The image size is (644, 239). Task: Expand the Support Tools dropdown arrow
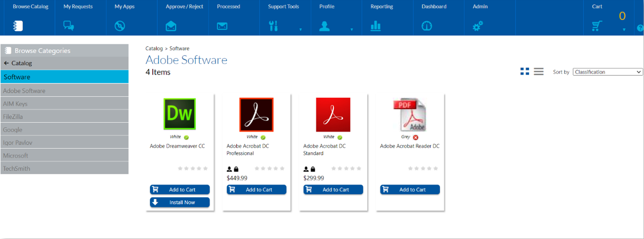point(300,29)
